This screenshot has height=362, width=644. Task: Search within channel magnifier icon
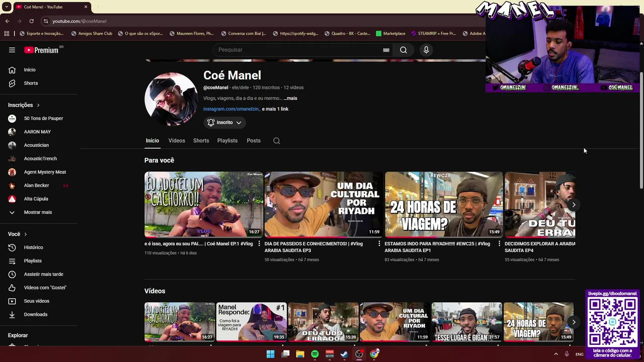277,141
